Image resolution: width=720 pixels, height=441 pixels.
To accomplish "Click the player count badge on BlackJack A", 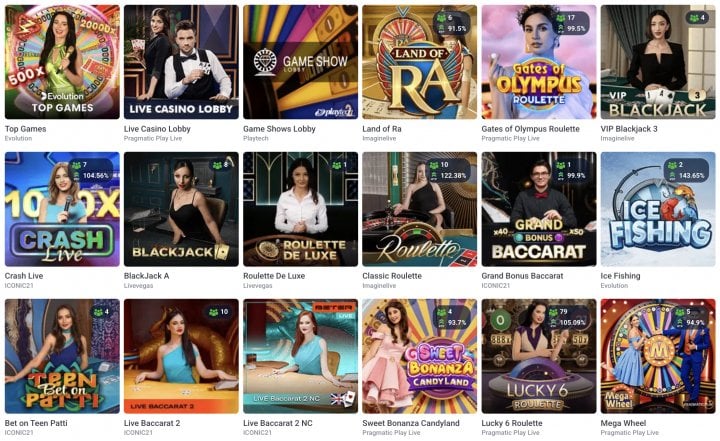I will click(220, 164).
